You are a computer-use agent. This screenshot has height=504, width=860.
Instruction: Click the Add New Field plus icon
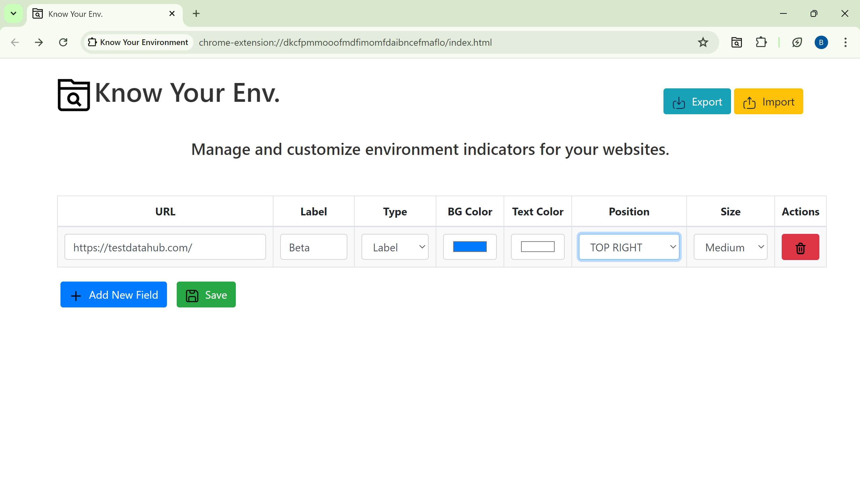[76, 295]
